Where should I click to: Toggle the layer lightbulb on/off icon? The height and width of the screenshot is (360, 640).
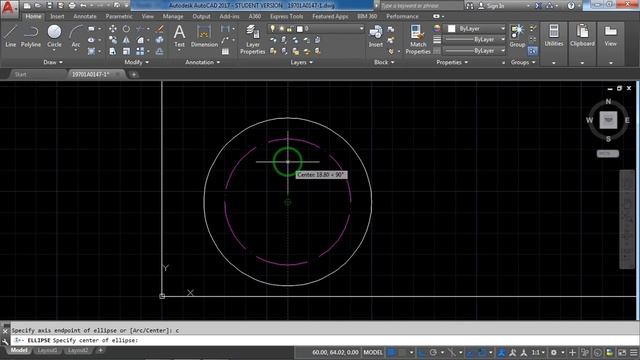273,29
